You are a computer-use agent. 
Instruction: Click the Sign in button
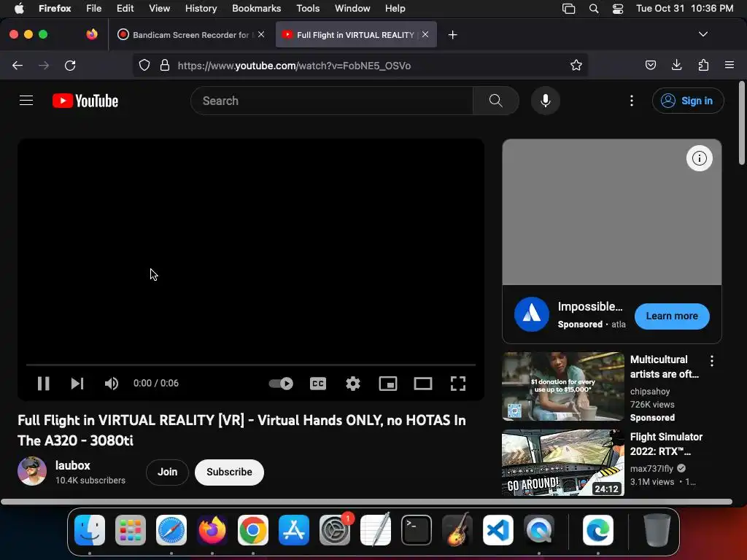tap(688, 101)
